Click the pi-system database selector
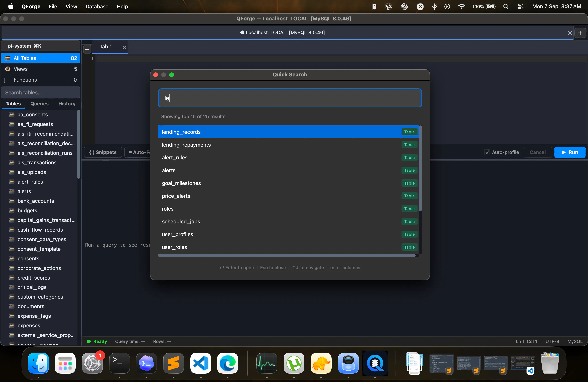The width and height of the screenshot is (588, 382). pyautogui.click(x=41, y=46)
